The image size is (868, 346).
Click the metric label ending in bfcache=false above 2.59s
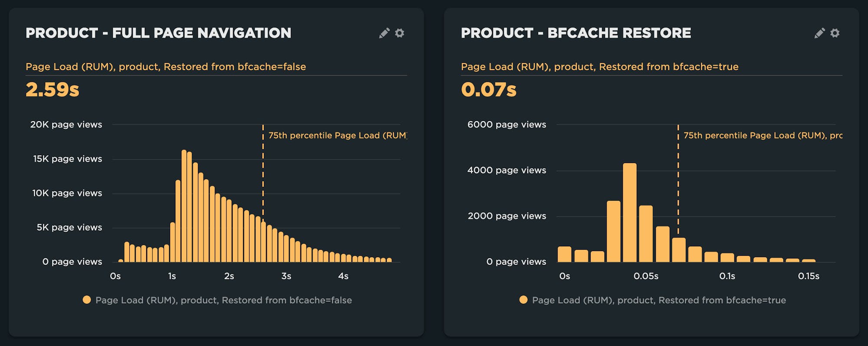tap(166, 67)
